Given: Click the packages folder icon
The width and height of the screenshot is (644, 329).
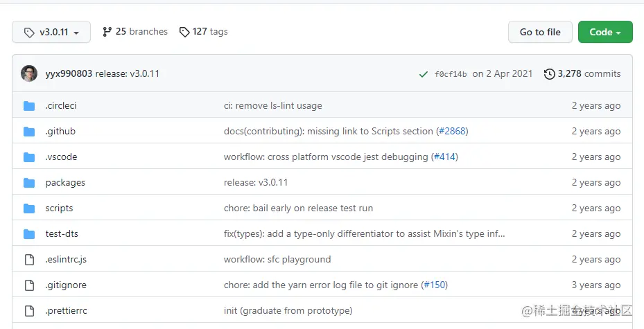Looking at the screenshot, I should (29, 183).
